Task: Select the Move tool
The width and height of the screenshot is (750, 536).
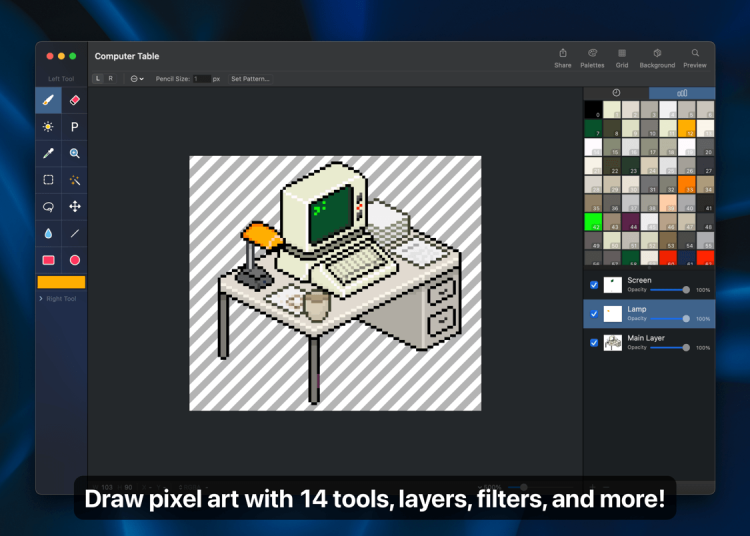Action: pyautogui.click(x=75, y=207)
